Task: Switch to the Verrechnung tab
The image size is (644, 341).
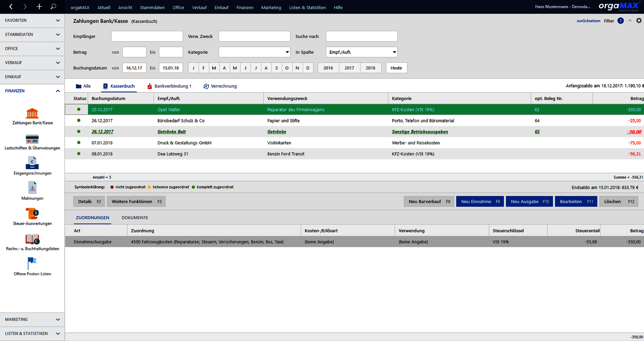Action: [220, 86]
